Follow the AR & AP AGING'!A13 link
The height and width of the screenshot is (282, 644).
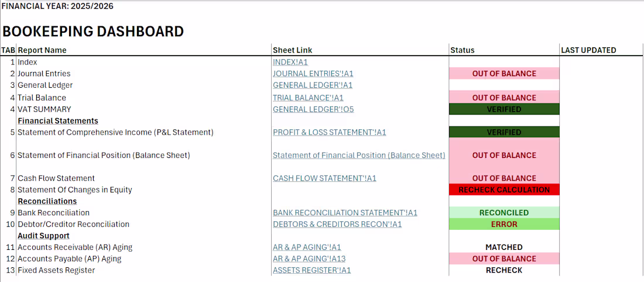pos(309,259)
